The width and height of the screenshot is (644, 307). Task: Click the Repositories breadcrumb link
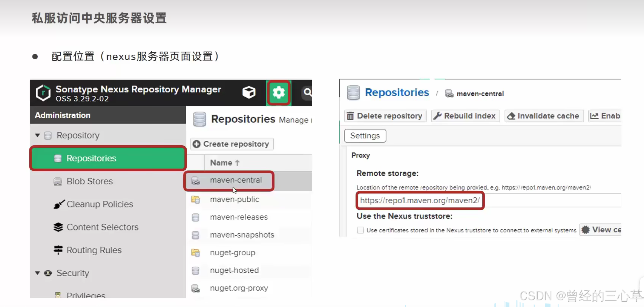[397, 93]
